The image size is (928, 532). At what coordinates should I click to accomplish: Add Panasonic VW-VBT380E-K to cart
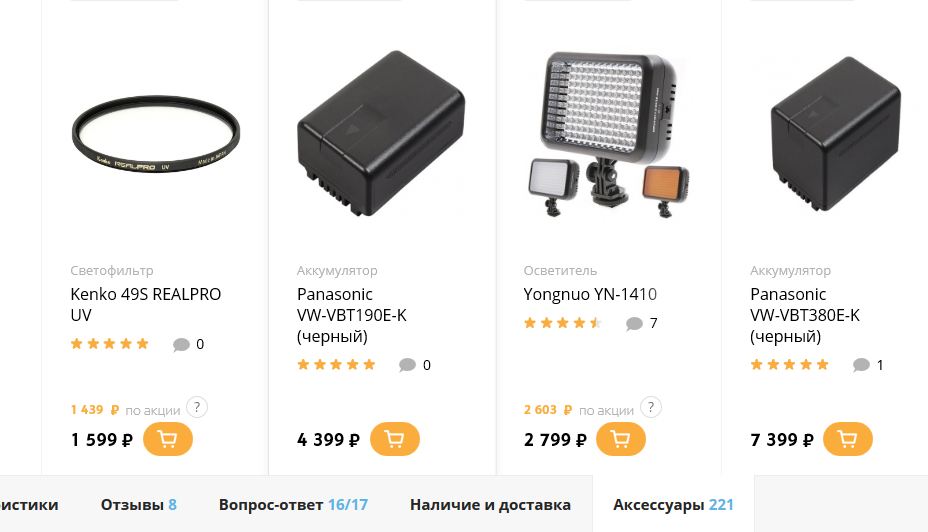848,439
